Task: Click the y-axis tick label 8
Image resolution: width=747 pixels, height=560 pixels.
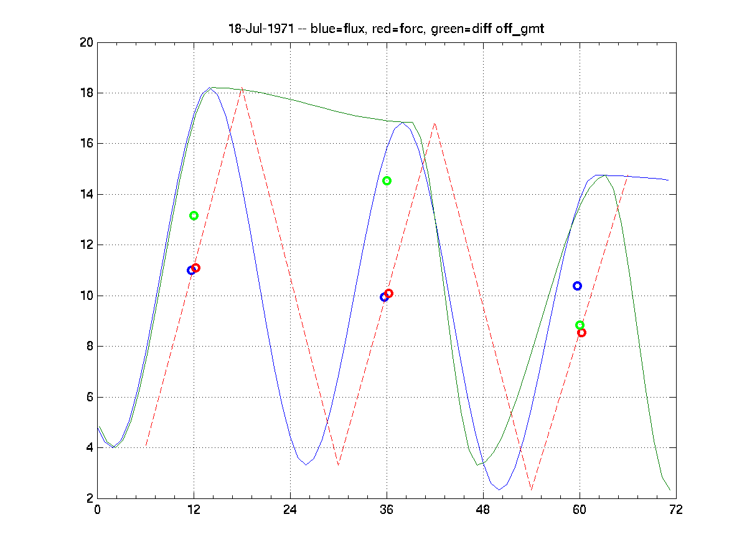Action: (x=88, y=347)
